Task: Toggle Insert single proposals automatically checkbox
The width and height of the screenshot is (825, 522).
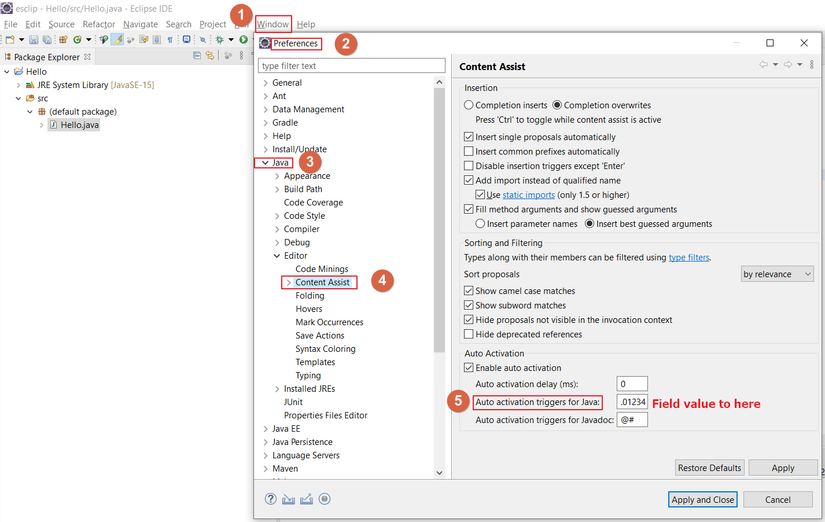Action: 469,137
